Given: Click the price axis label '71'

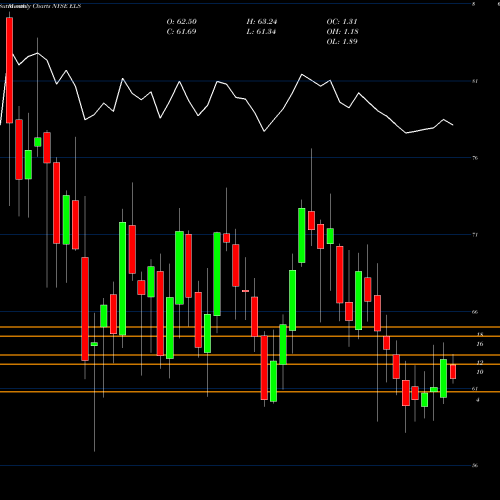Looking at the screenshot, I should tap(475, 235).
